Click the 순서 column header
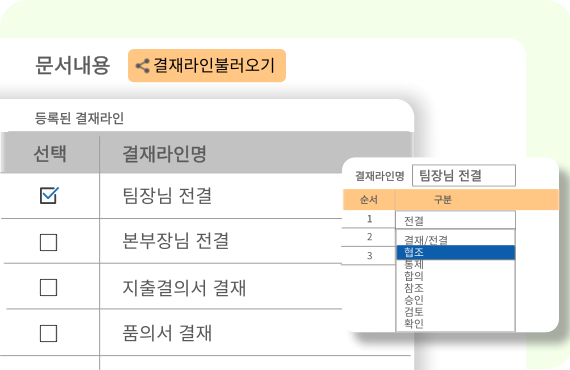Screen dimensions: 570x370 pos(369,200)
